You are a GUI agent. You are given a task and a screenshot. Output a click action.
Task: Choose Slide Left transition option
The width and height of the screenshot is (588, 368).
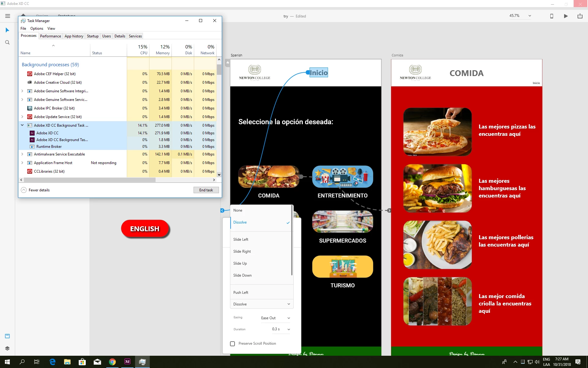click(x=241, y=240)
